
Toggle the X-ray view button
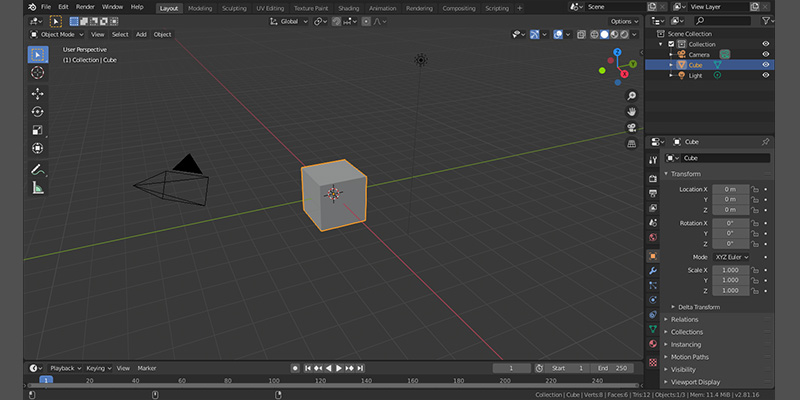click(581, 35)
